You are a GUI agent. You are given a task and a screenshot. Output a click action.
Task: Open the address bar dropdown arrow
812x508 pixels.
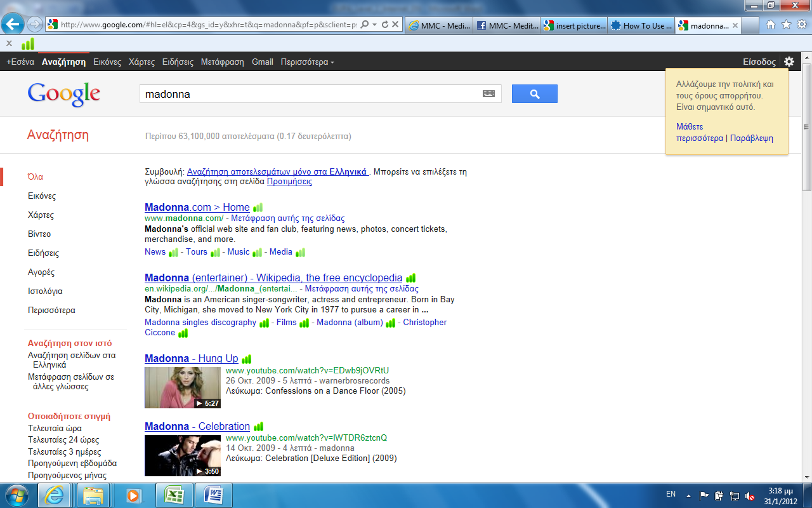pyautogui.click(x=375, y=25)
